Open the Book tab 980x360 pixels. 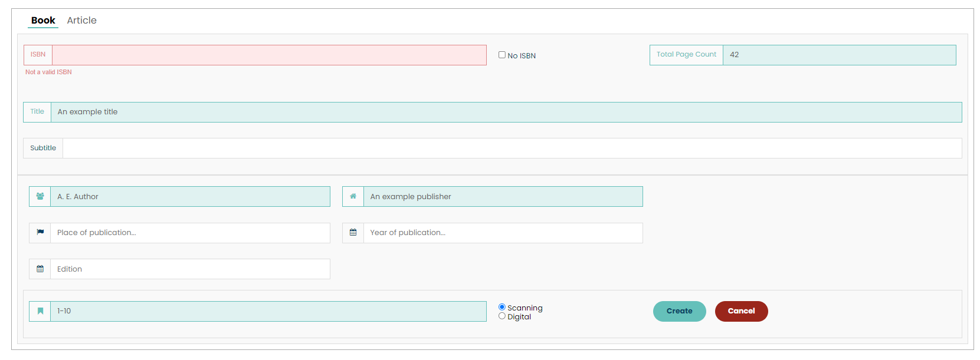click(43, 21)
